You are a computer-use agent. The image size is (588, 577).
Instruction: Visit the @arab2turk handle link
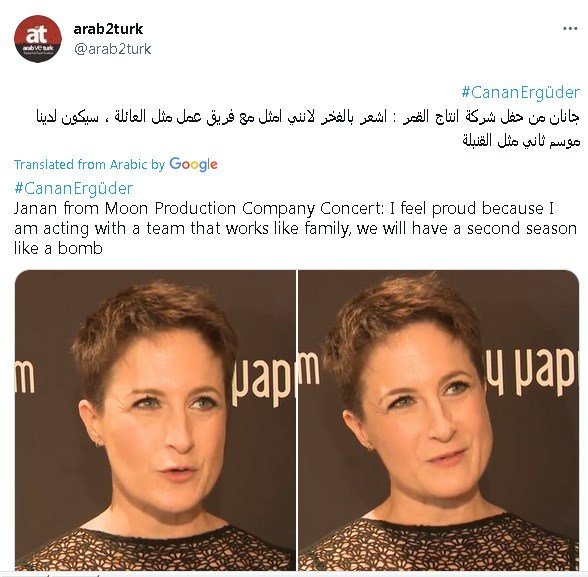pos(112,49)
